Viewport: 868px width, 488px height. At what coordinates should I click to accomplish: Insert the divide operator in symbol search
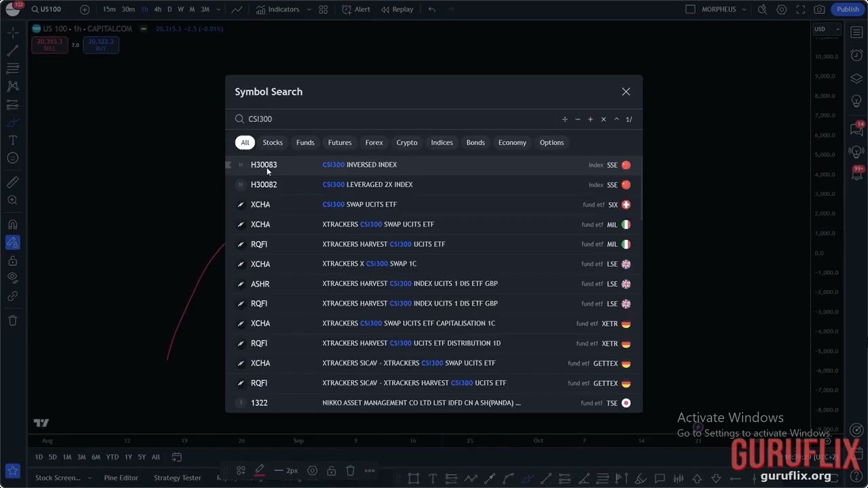coord(565,119)
